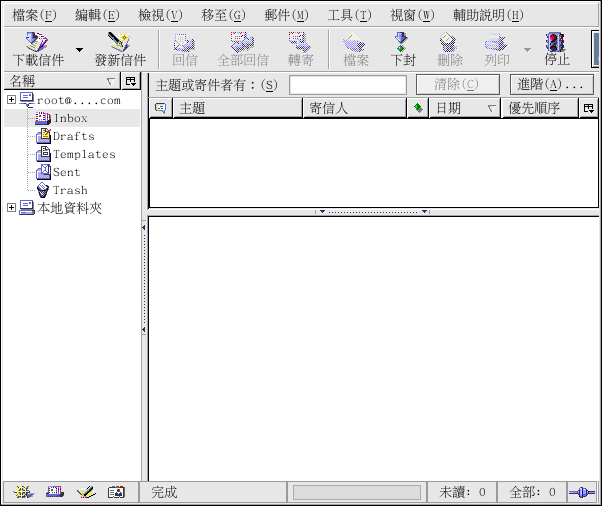Expand the root@....com account tree

point(11,100)
